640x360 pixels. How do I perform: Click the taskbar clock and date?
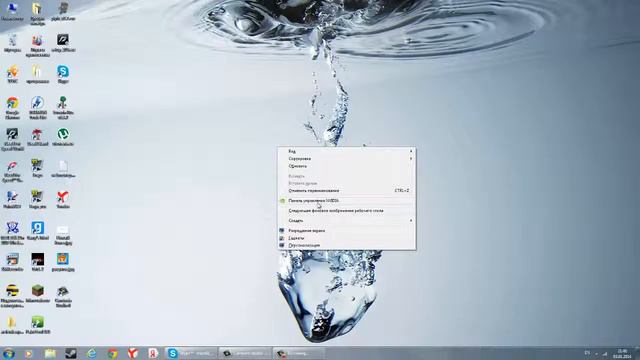(x=622, y=354)
